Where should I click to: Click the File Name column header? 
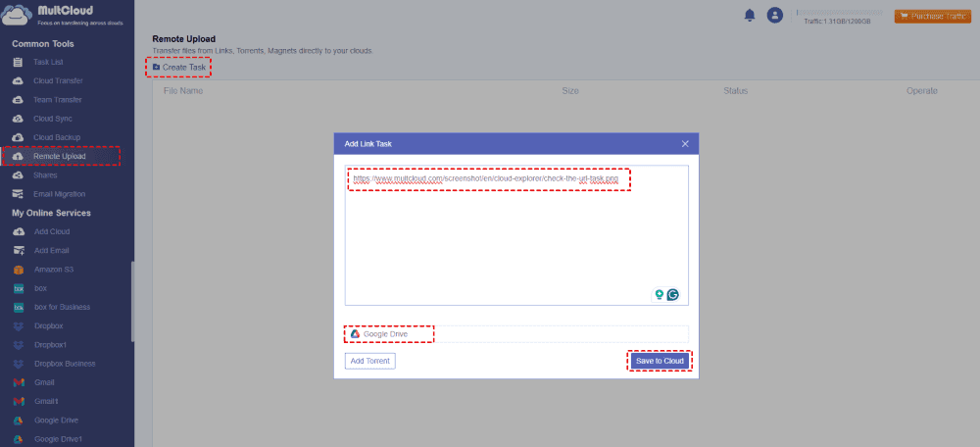183,91
